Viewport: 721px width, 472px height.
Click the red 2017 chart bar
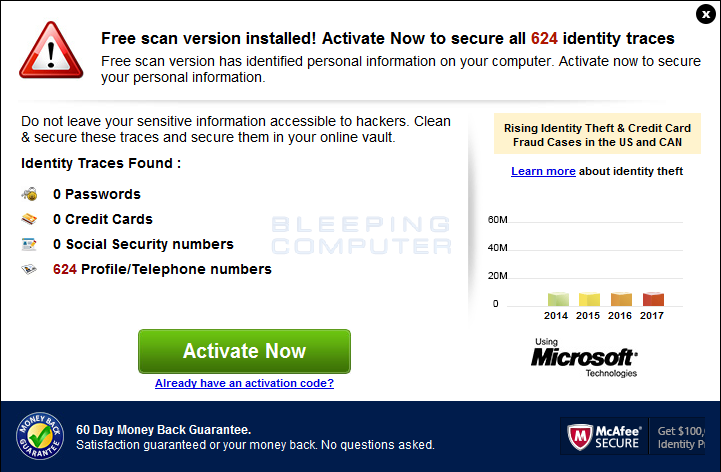653,299
